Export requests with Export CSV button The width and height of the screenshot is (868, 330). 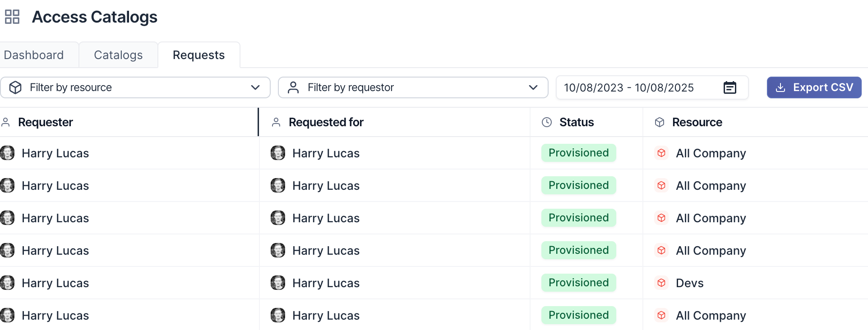pos(814,87)
